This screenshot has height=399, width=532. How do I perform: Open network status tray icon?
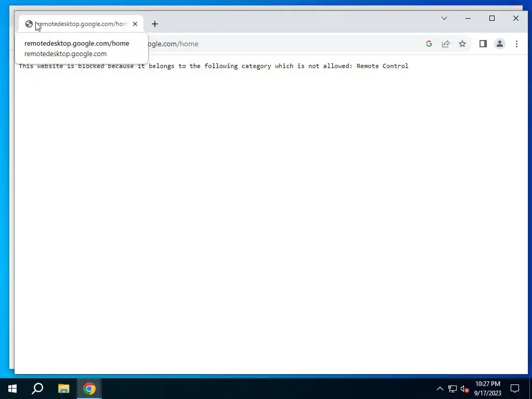coord(453,389)
